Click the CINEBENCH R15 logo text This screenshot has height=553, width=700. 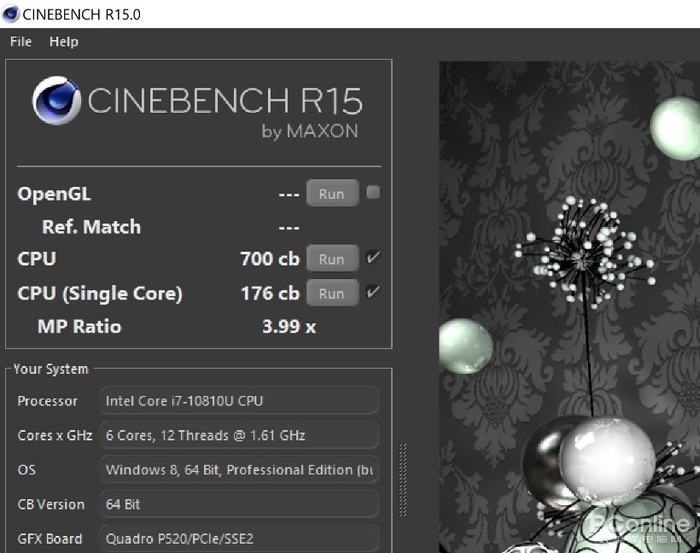pyautogui.click(x=225, y=101)
